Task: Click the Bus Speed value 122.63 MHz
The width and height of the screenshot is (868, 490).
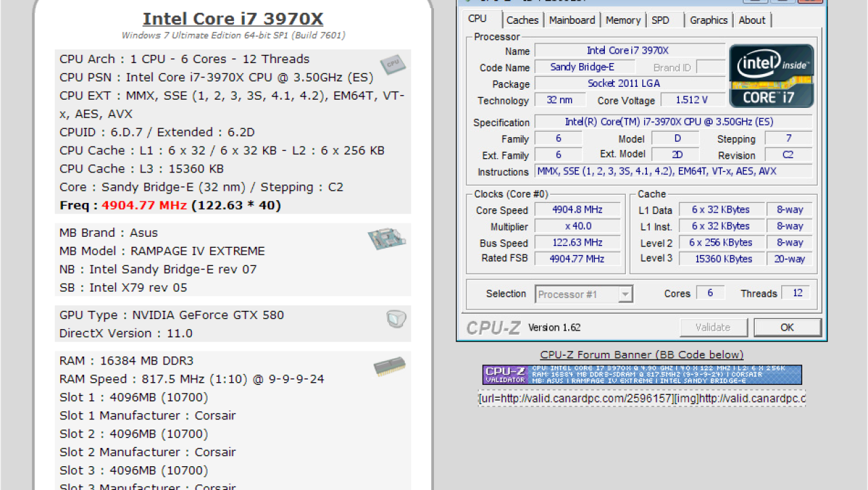Action: (578, 242)
